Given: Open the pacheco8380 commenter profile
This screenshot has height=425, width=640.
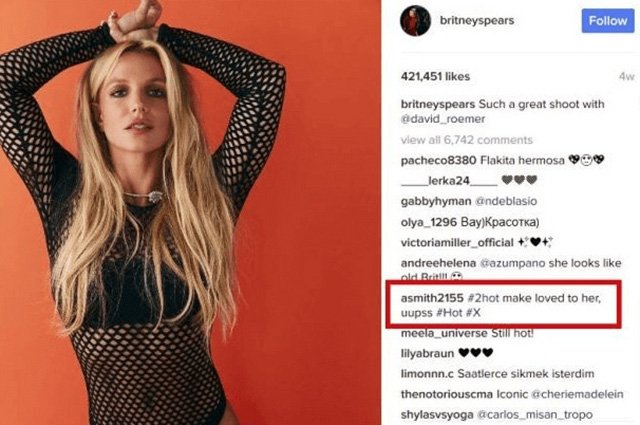Looking at the screenshot, I should pyautogui.click(x=438, y=160).
